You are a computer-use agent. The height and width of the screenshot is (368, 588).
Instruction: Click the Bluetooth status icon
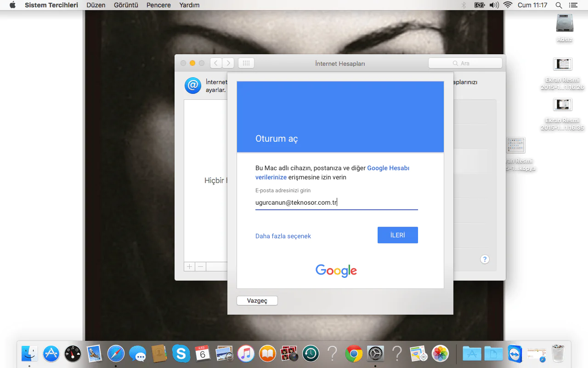click(464, 5)
